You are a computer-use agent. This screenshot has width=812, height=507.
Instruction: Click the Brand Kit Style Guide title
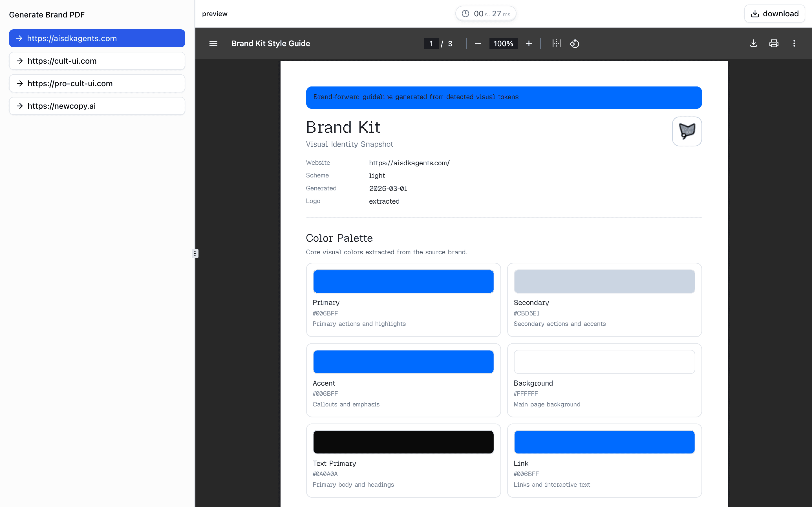pos(271,43)
